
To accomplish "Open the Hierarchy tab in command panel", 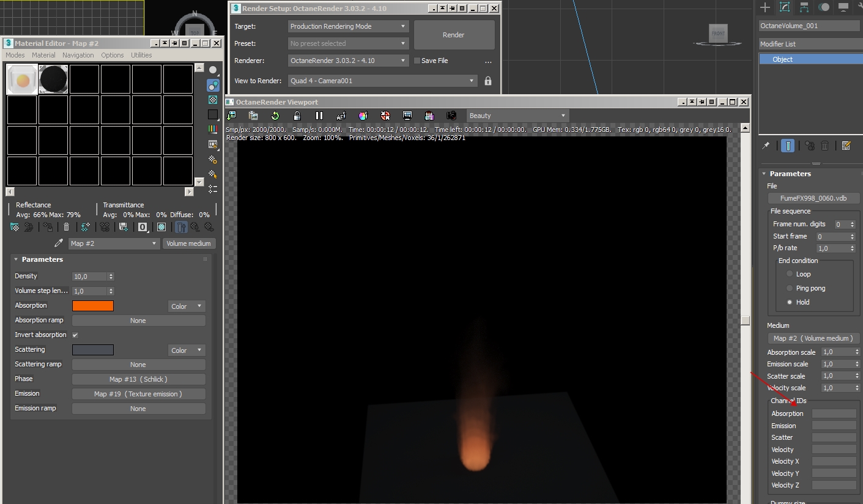I will pyautogui.click(x=804, y=7).
